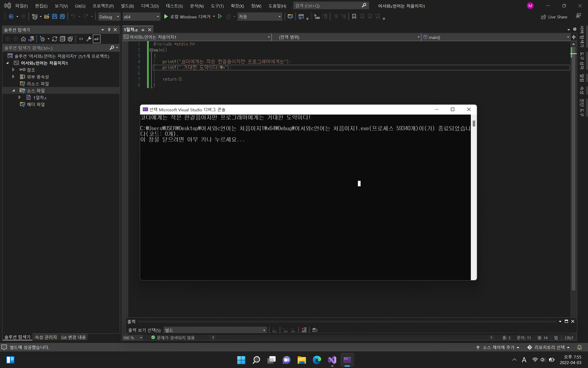Click the Home icon in Solution Explorer
The width and height of the screenshot is (588, 368).
23,39
